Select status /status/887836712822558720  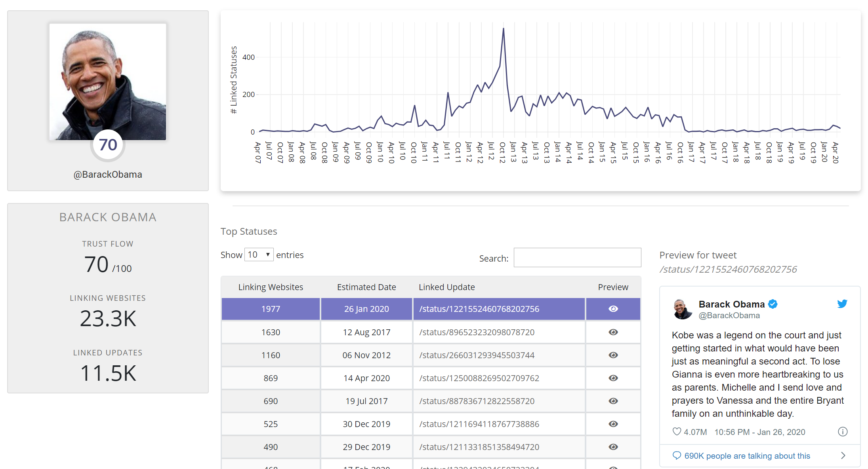(477, 401)
